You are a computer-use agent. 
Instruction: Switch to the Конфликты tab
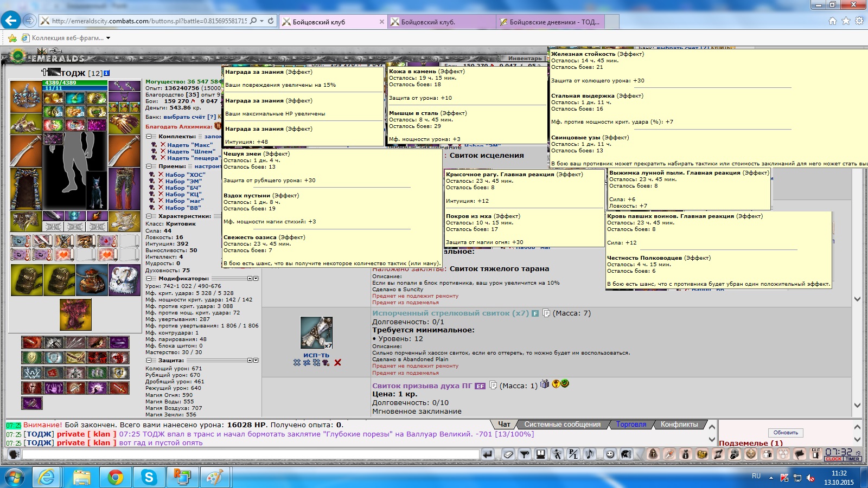tap(679, 425)
